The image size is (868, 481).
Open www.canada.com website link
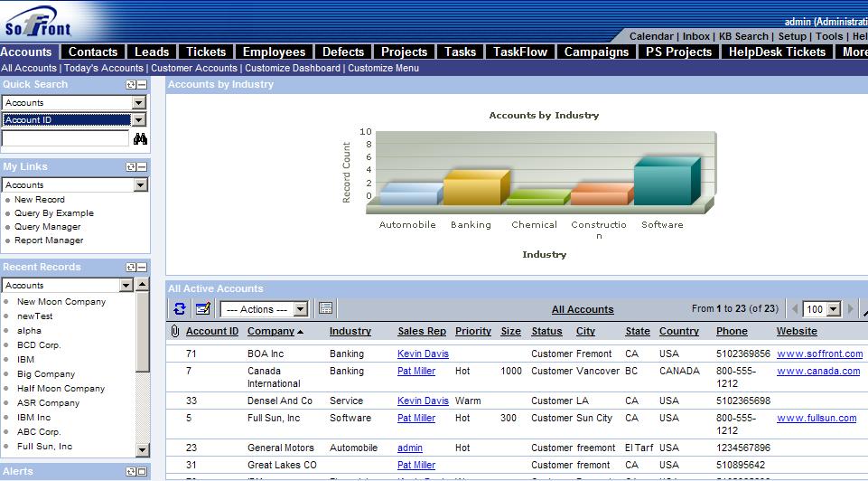tap(818, 371)
